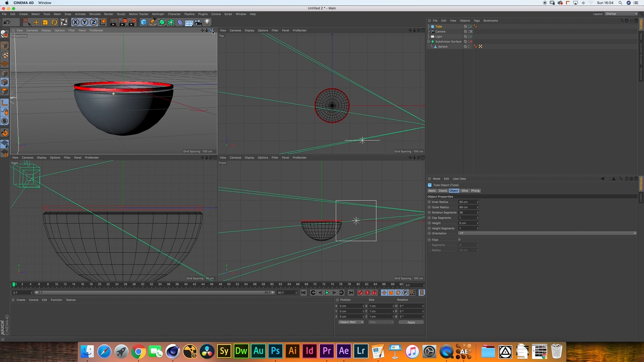Toggle the X axis lock

click(75, 22)
